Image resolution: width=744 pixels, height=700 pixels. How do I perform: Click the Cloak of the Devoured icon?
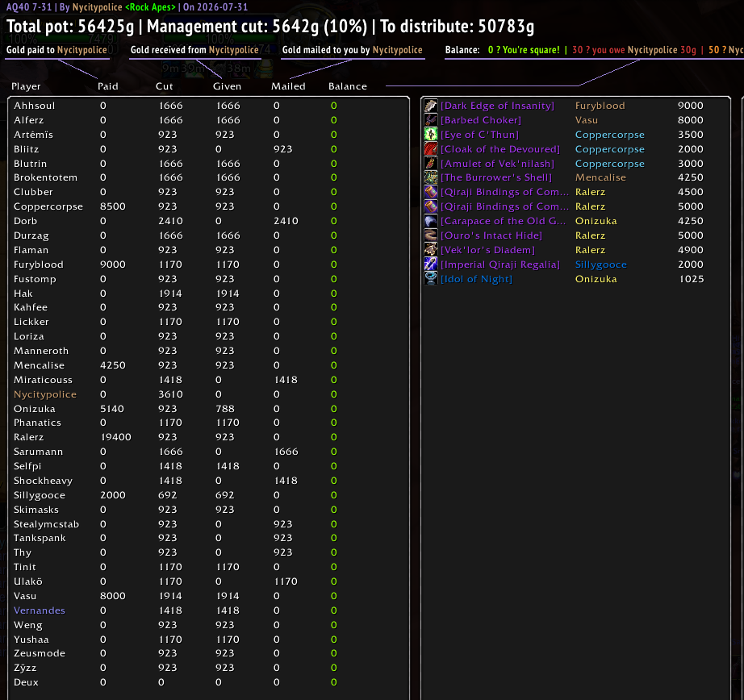click(x=430, y=149)
